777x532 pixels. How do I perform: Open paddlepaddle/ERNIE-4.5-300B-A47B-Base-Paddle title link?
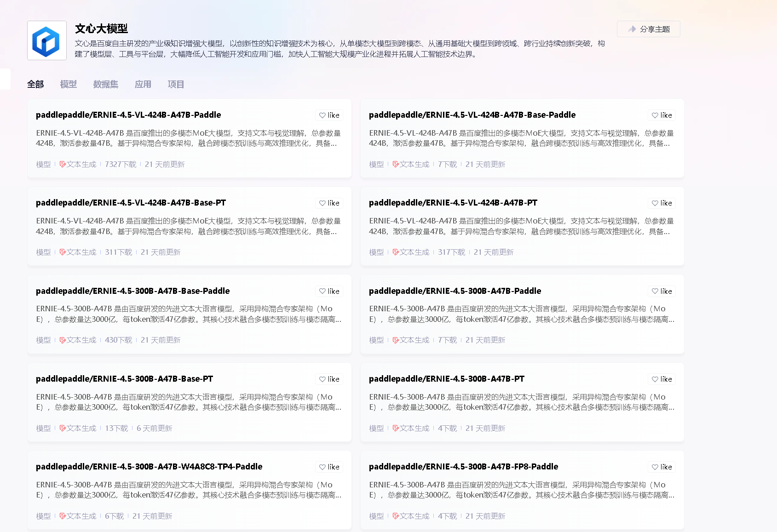click(133, 291)
